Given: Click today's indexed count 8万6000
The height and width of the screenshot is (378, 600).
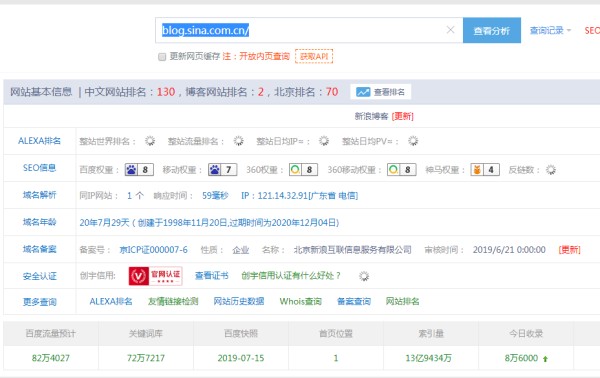Looking at the screenshot, I should tap(521, 358).
